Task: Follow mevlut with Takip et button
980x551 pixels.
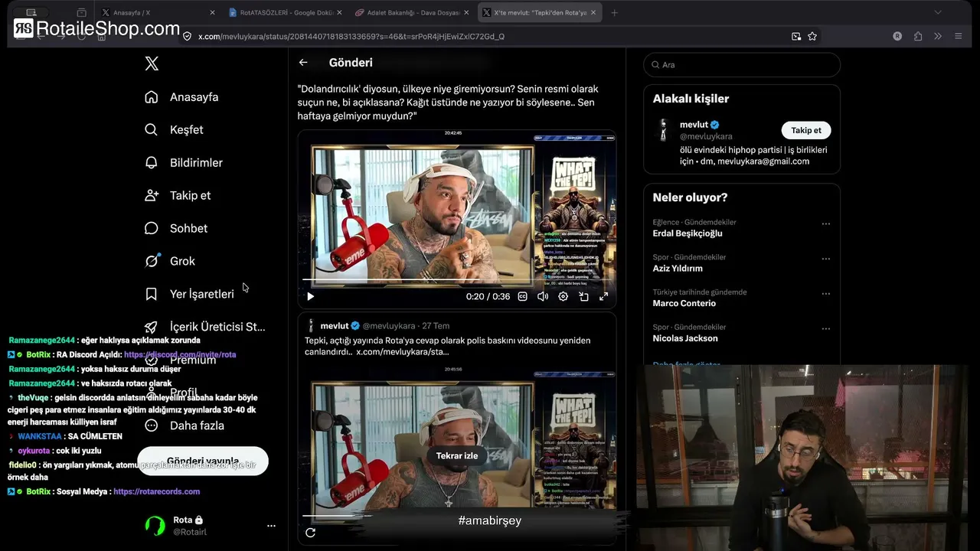Action: tap(806, 130)
